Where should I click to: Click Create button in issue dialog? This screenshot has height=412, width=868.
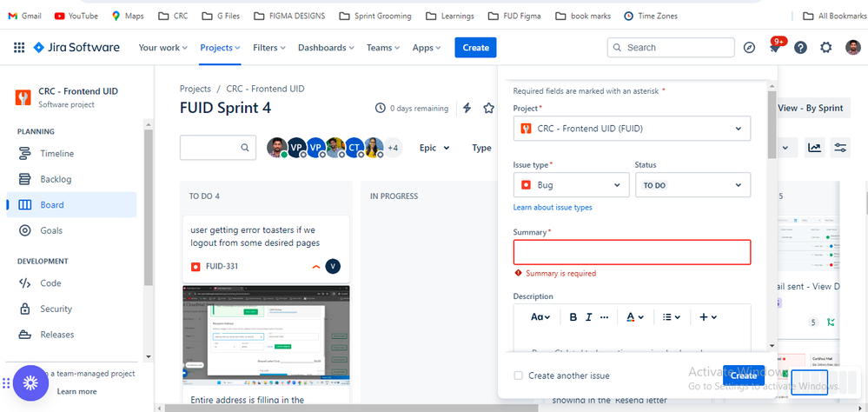point(744,375)
